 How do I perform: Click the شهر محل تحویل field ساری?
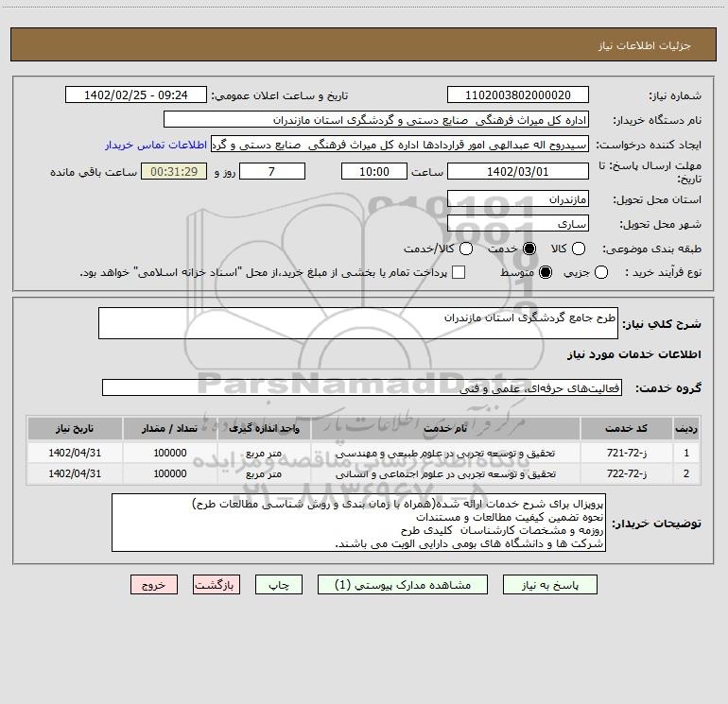coord(518,224)
